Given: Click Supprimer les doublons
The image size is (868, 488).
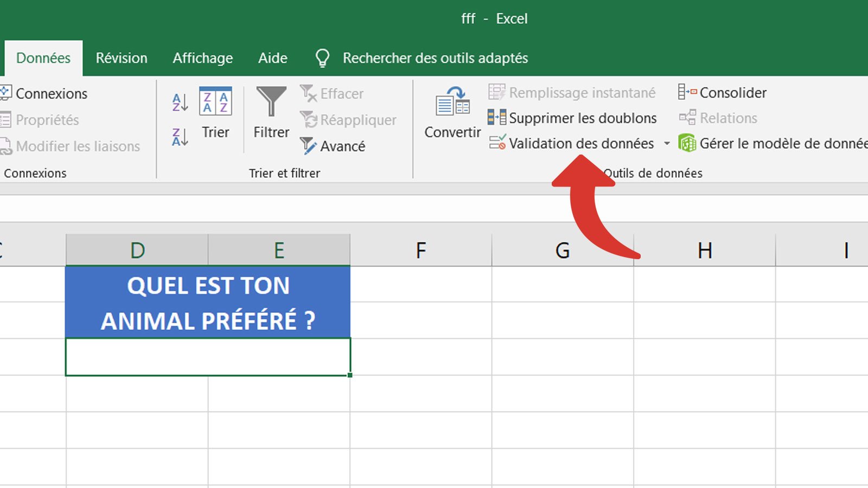Looking at the screenshot, I should pyautogui.click(x=572, y=118).
